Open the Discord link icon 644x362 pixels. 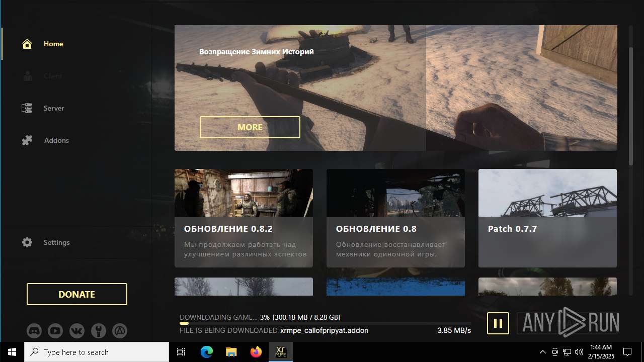[34, 331]
